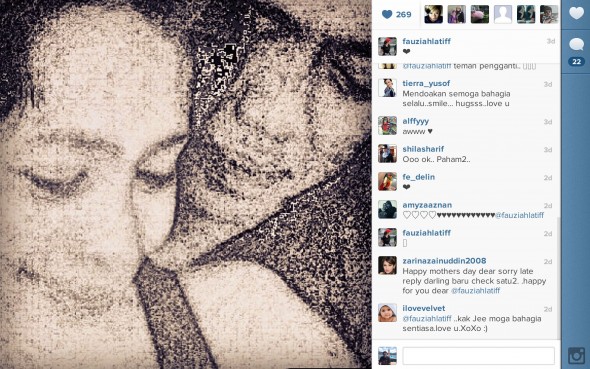590x369 pixels.
Task: Click the 22 comments count badge
Action: click(x=576, y=62)
